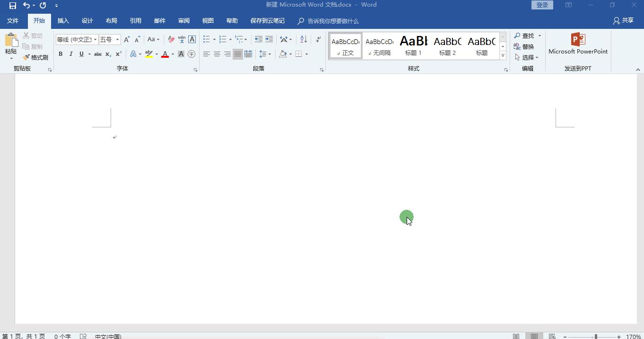Image resolution: width=644 pixels, height=339 pixels.
Task: Apply red font color
Action: coord(165,54)
